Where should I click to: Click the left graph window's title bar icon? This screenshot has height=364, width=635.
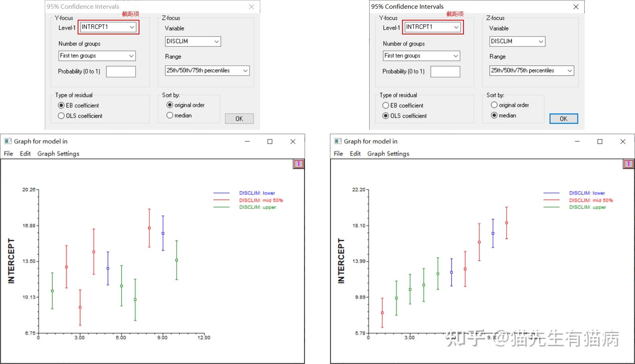(x=8, y=141)
